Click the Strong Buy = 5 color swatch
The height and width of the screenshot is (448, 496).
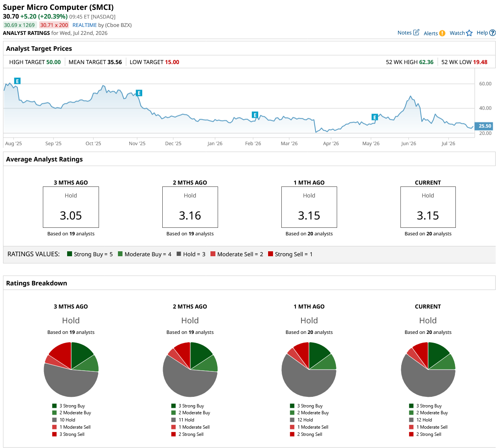tap(69, 254)
